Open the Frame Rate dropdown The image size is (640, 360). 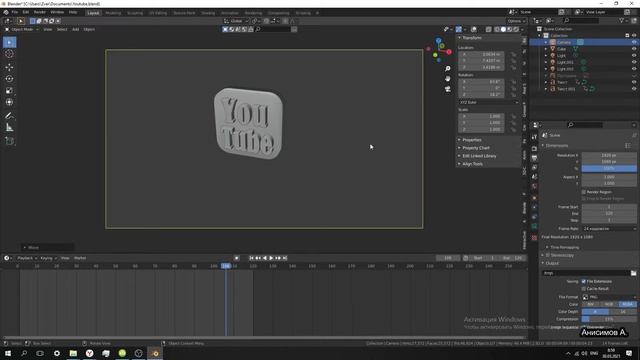(x=609, y=229)
